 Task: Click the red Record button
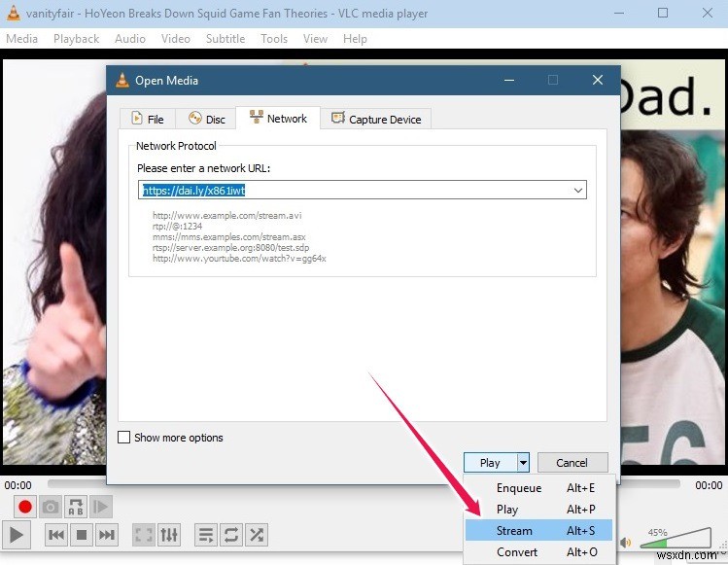(25, 507)
